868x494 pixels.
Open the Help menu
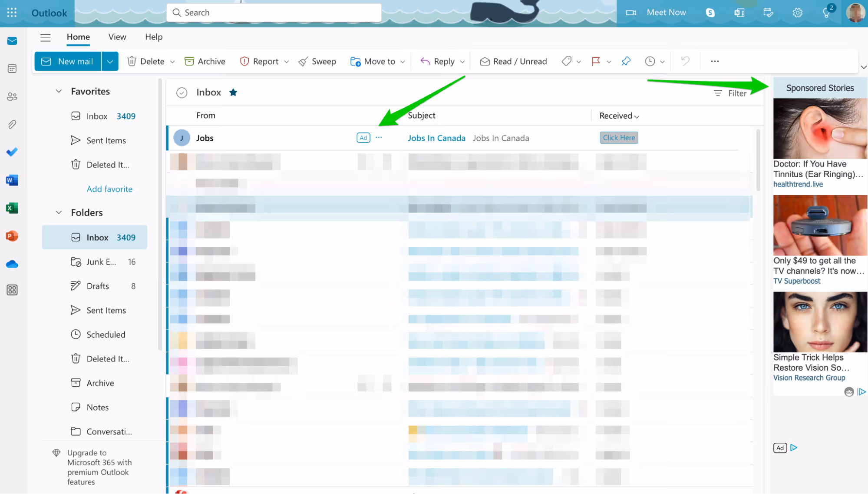pos(153,37)
